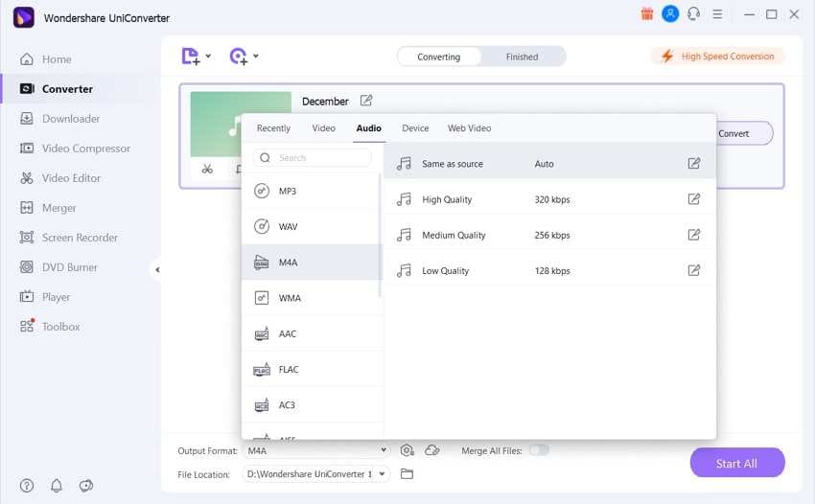Click the format Search field
815x504 pixels.
pyautogui.click(x=313, y=157)
